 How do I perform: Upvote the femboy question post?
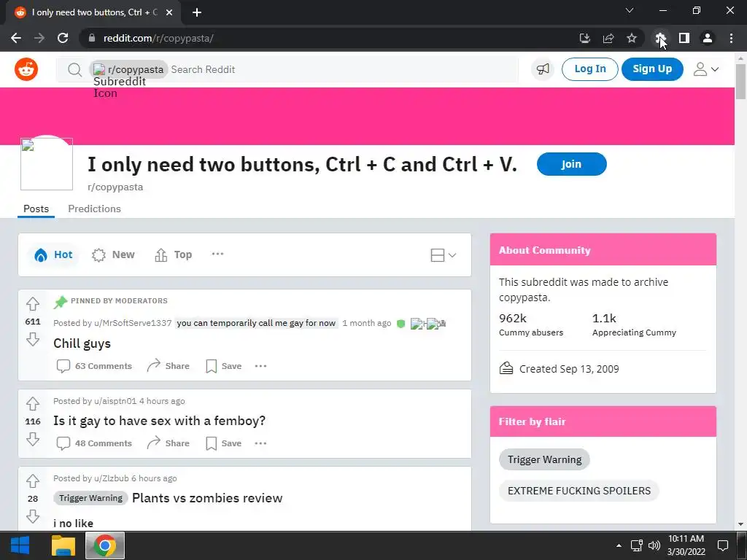pos(32,403)
